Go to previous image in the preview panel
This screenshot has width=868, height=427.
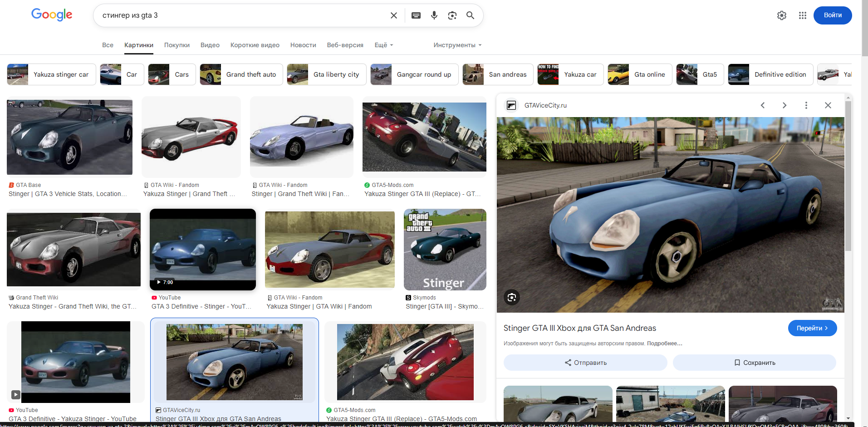(763, 105)
